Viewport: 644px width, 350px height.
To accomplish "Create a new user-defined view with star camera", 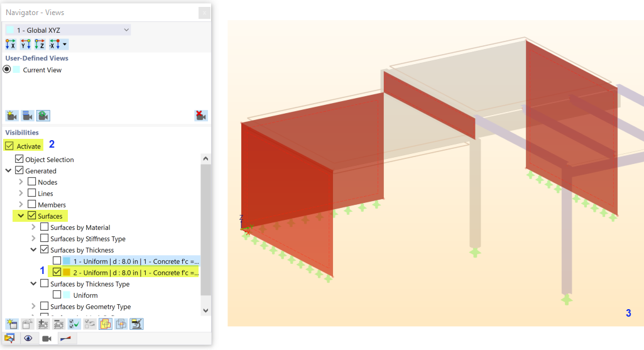I will pos(12,116).
